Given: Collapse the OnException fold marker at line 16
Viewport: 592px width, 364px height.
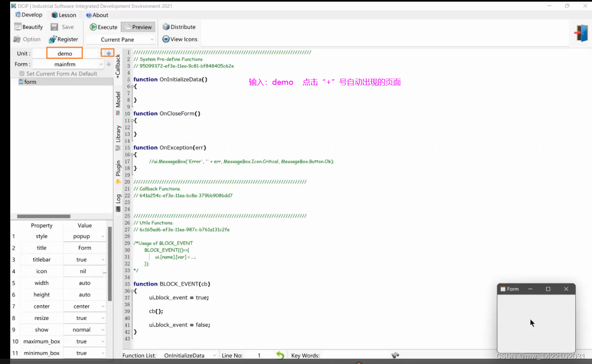Looking at the screenshot, I should pyautogui.click(x=132, y=155).
